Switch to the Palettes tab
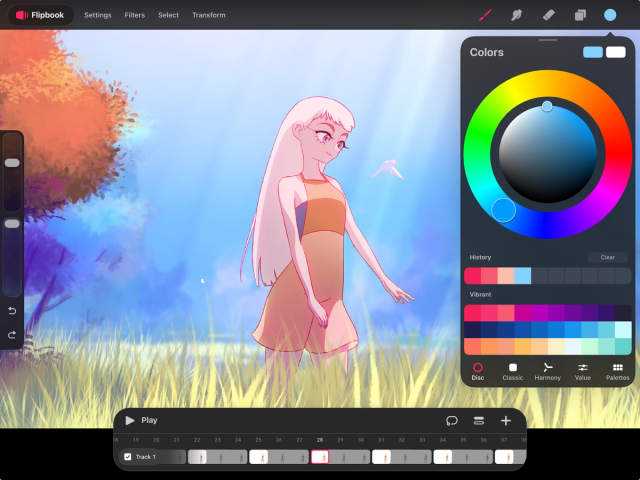Screen dimensions: 640x480 [618, 371]
